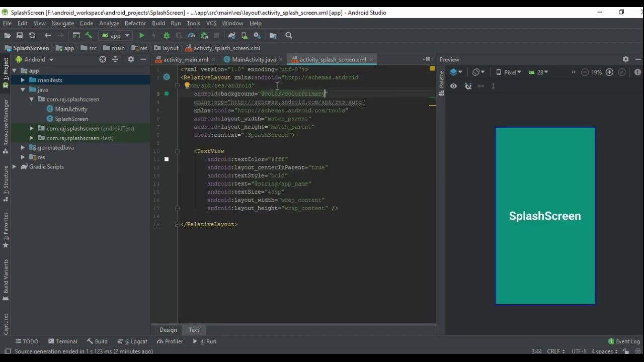Click the yellow lightbulb intention icon
This screenshot has height=362, width=644.
[187, 85]
